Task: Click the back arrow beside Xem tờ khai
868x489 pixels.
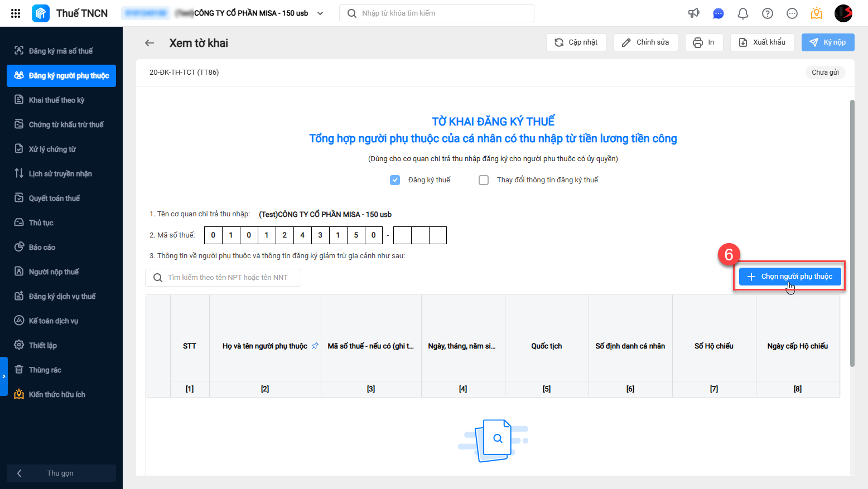Action: 150,43
